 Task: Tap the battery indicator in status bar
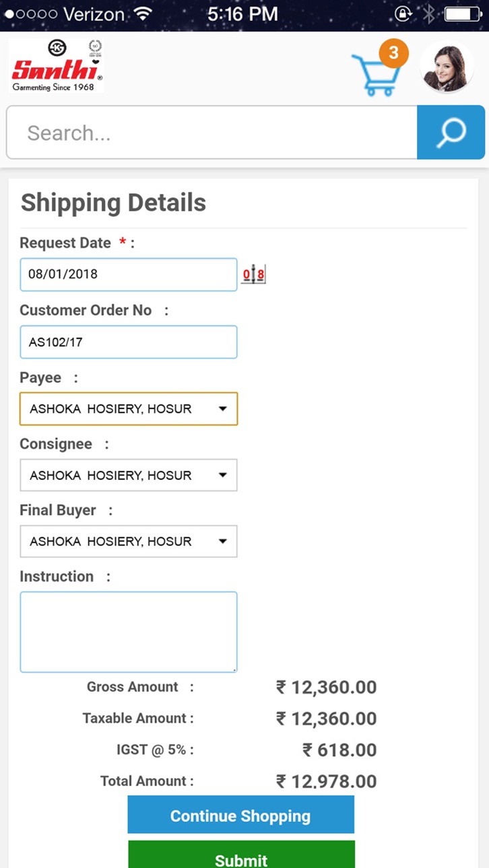(x=460, y=13)
